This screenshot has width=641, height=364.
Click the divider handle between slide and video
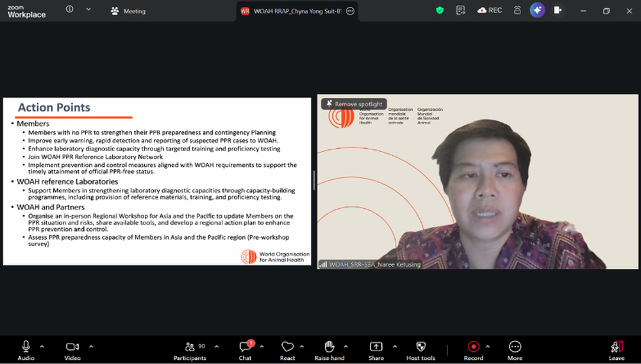click(x=314, y=180)
